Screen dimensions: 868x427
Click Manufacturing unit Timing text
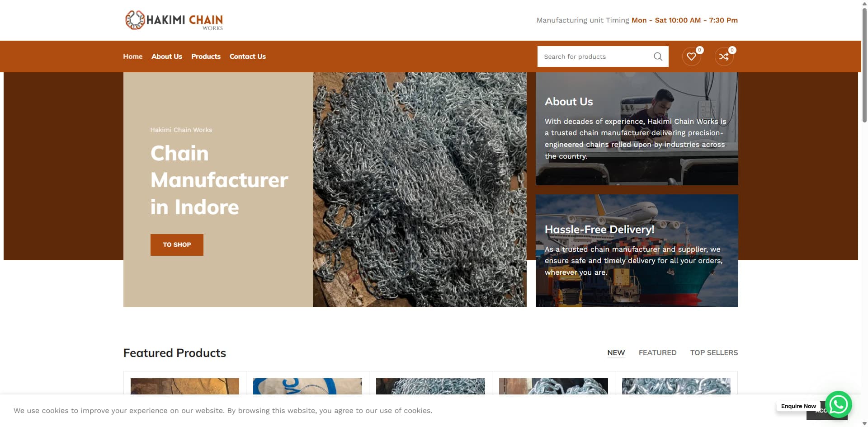(637, 20)
